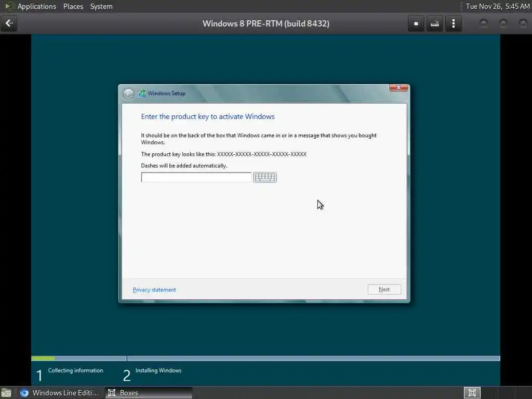Click the 'Collecting information' step label

(x=76, y=370)
